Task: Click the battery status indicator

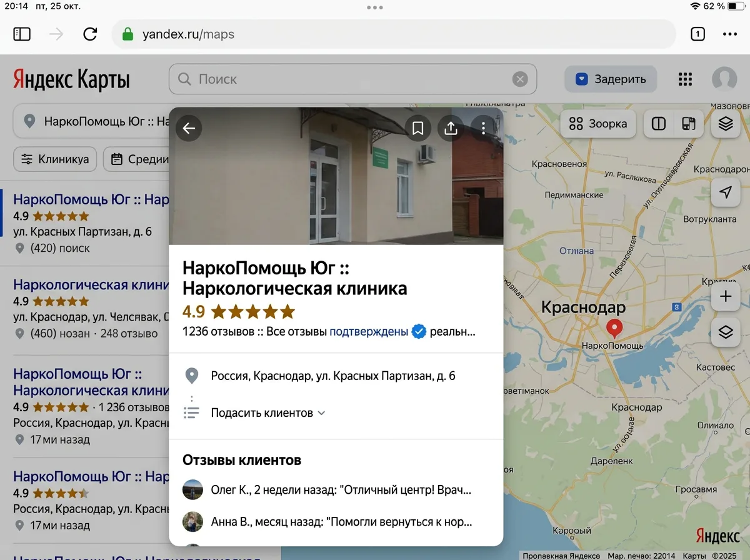Action: pos(737,6)
